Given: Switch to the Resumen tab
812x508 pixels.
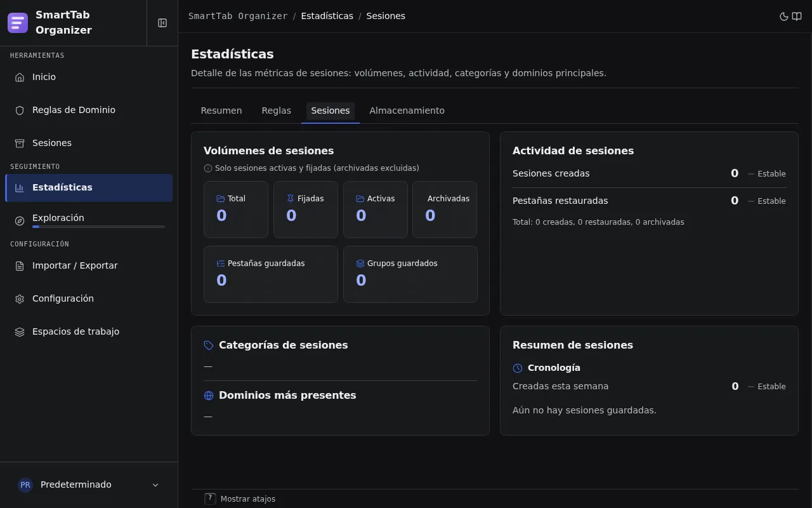Looking at the screenshot, I should [221, 110].
